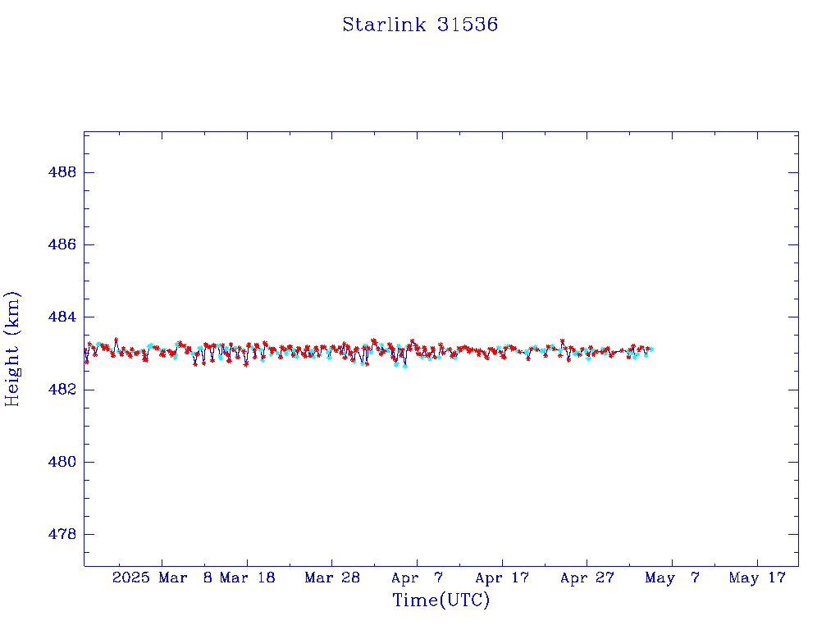Select the "Apr 7" date label
The image size is (840, 630).
coord(418,577)
